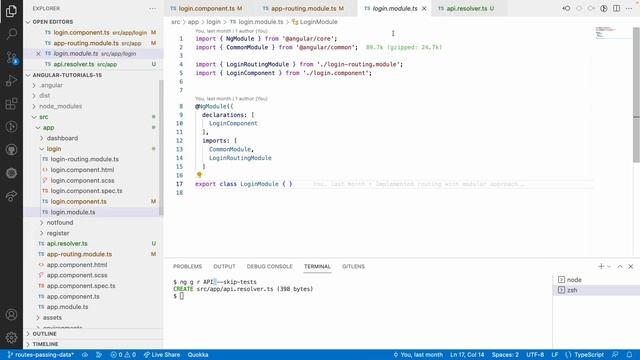The image size is (640, 360).
Task: Click Spaces: 2 indentation setting
Action: click(505, 355)
